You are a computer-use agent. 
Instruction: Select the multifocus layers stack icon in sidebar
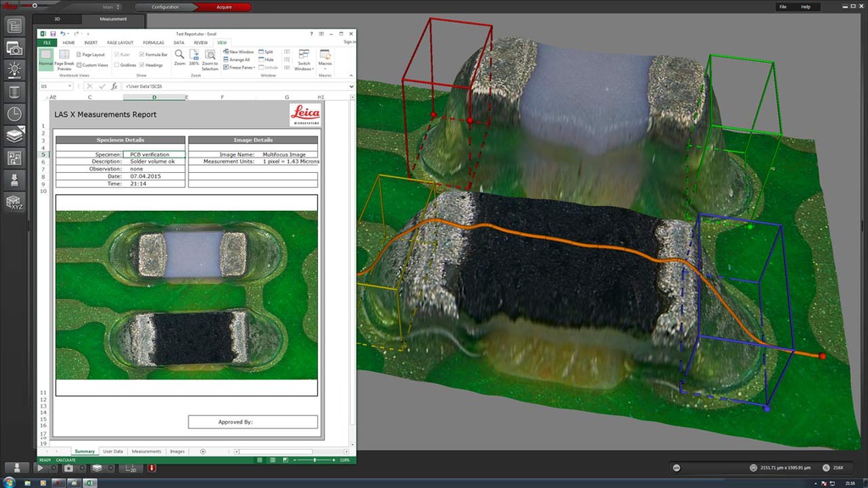tap(14, 136)
